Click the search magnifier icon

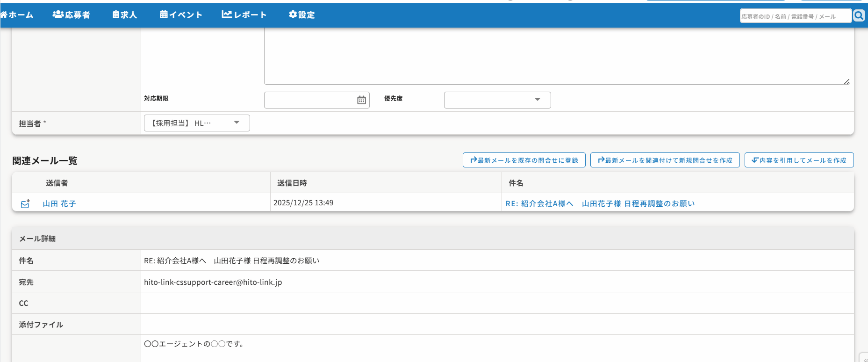[859, 16]
